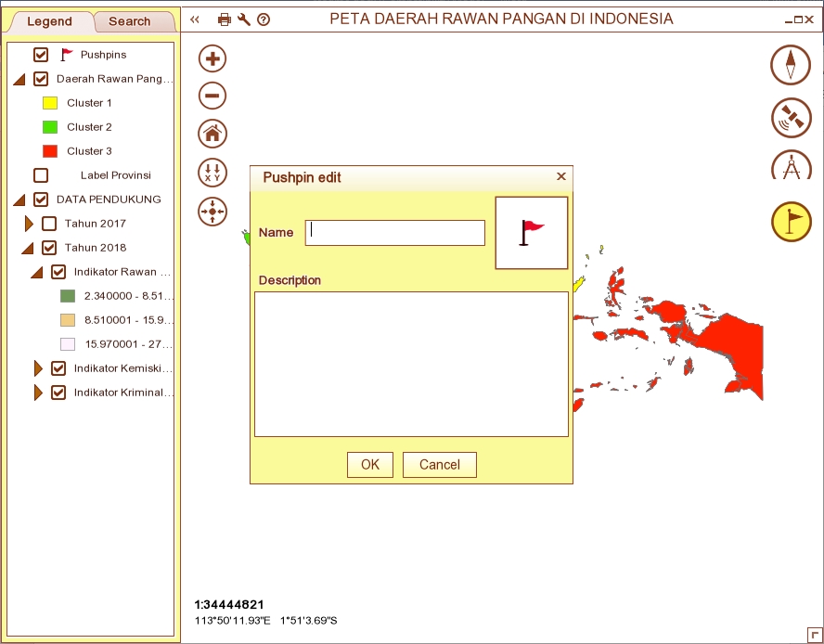Expand the Indikator Kemiskinan node
This screenshot has height=644, width=824.
point(38,368)
